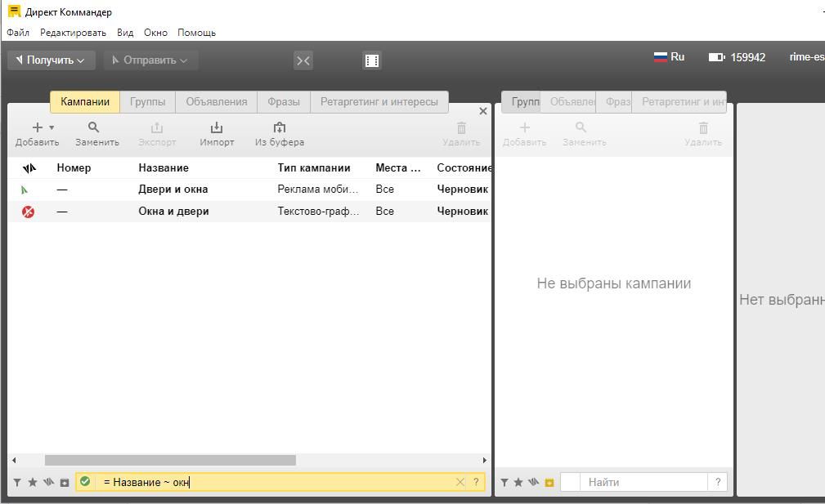
Task: Toggle the yellow archive filter in groups panel
Action: [x=549, y=483]
